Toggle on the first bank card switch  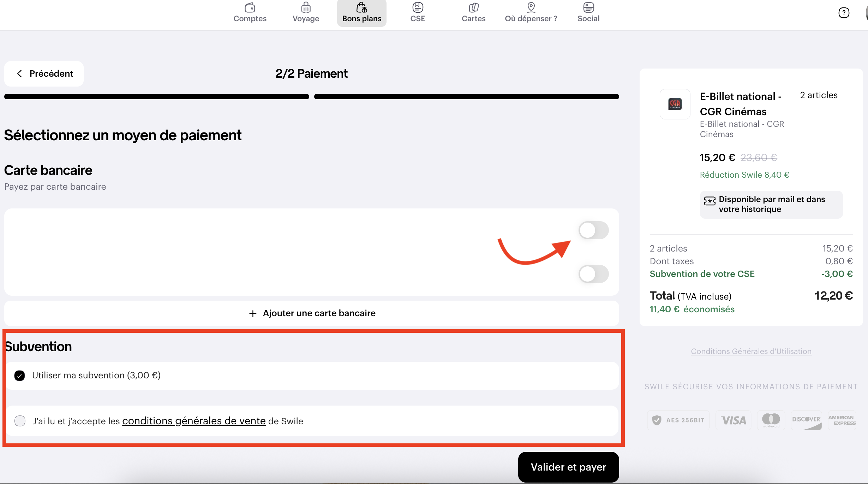click(593, 230)
